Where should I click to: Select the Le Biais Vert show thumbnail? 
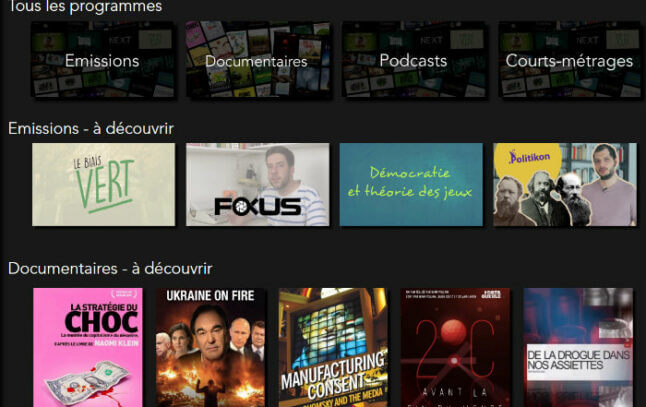coord(103,185)
